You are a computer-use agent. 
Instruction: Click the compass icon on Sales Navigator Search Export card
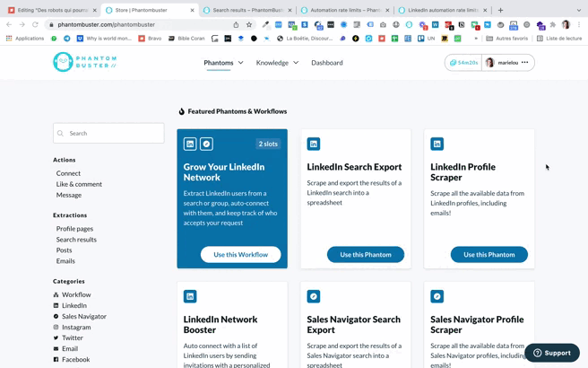pos(314,296)
